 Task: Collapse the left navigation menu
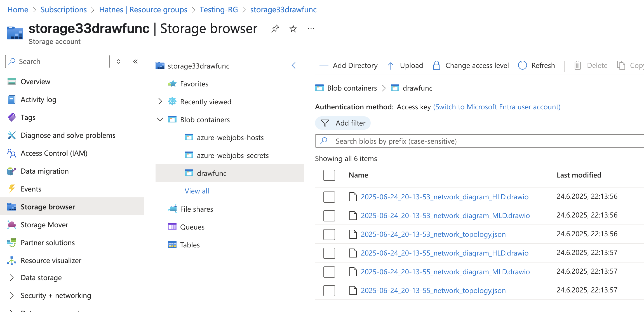click(135, 62)
